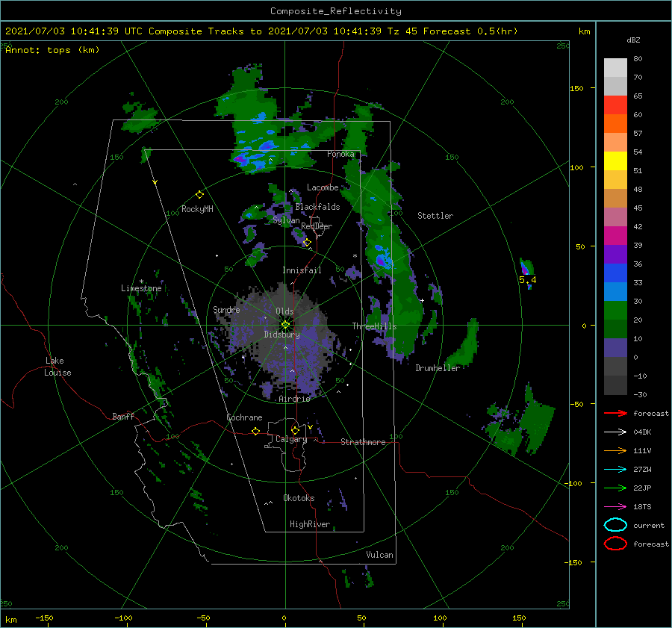This screenshot has height=628, width=672.
Task: Click the asterisk marker above Limestone
Action: (x=141, y=282)
